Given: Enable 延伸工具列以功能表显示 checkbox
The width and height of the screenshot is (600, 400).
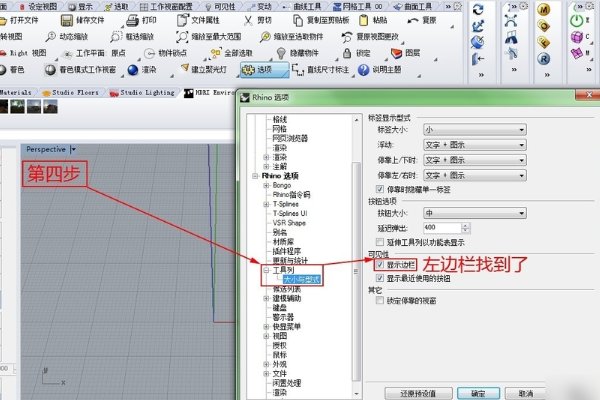Looking at the screenshot, I should [x=380, y=242].
